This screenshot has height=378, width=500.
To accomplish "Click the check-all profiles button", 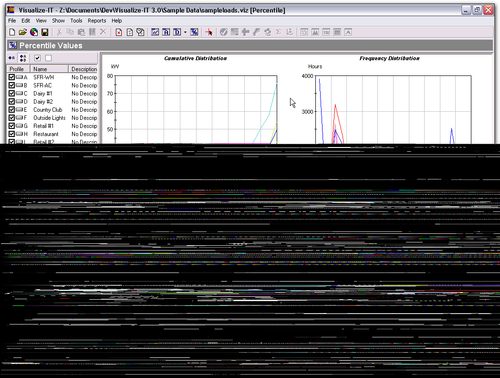I will coord(37,58).
